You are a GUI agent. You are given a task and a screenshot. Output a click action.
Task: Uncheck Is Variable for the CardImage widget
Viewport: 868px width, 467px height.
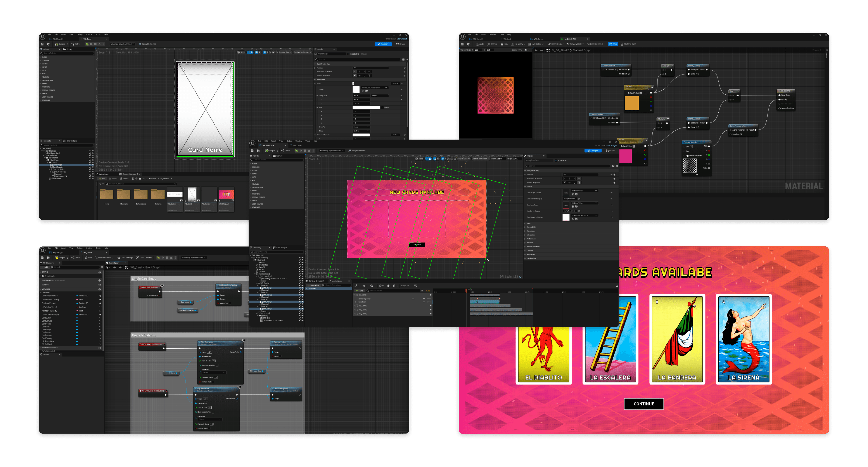coord(348,54)
